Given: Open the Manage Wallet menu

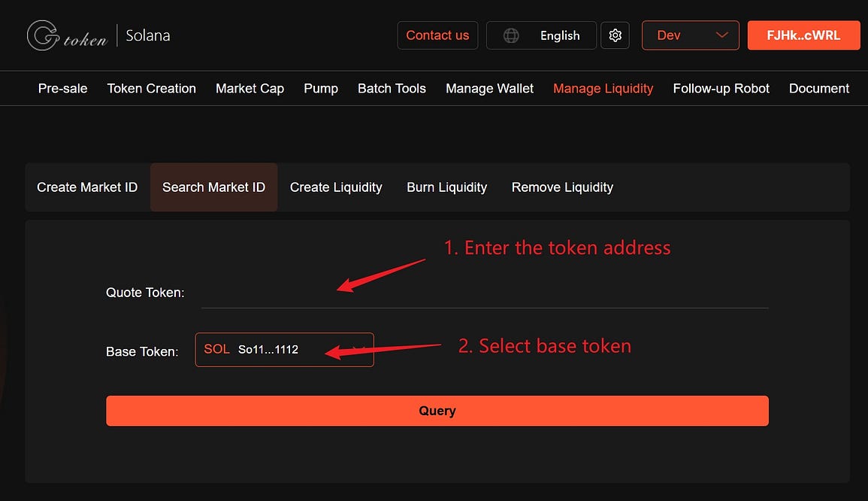Looking at the screenshot, I should [489, 89].
